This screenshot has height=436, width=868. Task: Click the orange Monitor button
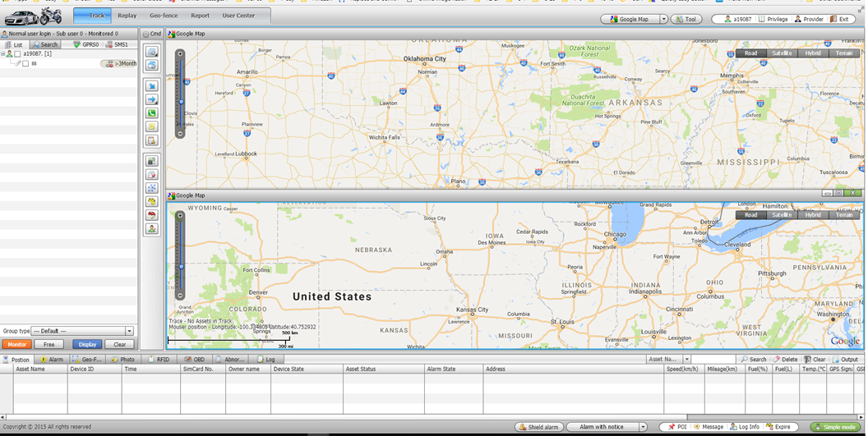[16, 344]
